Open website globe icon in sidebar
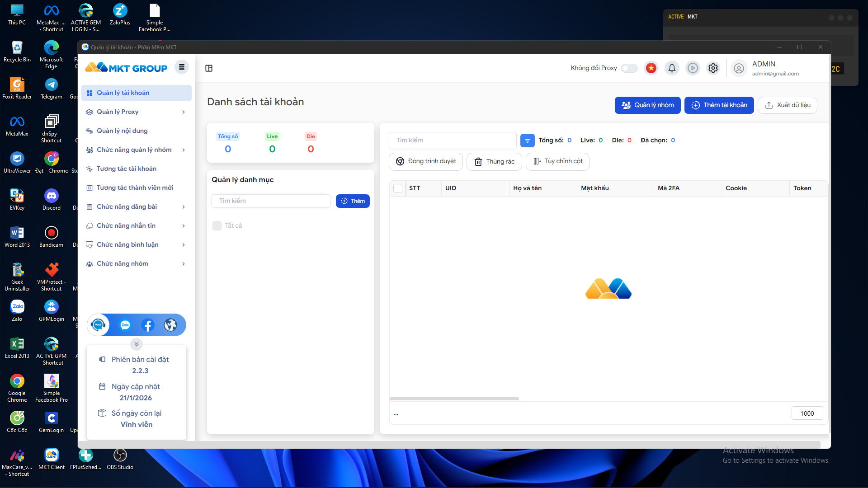 (170, 325)
